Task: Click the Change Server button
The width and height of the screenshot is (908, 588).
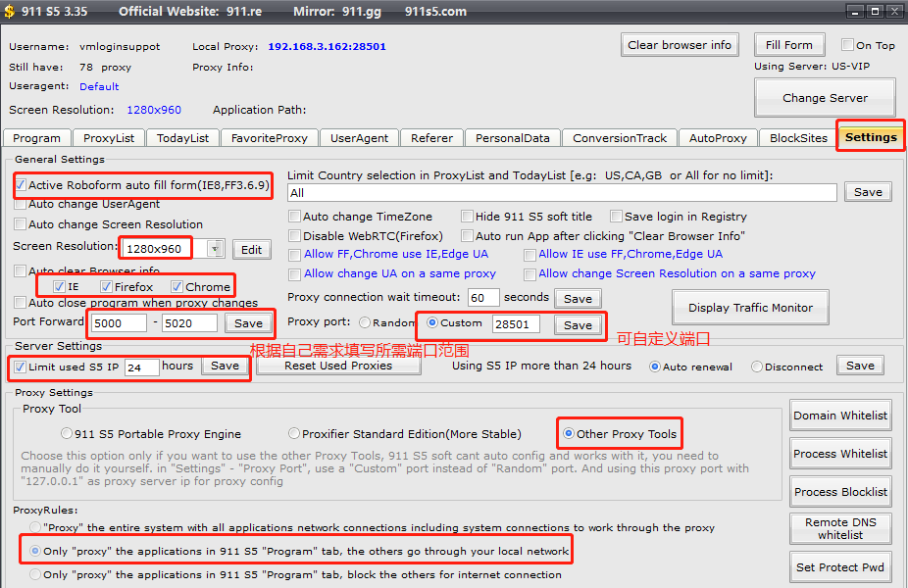Action: point(825,98)
